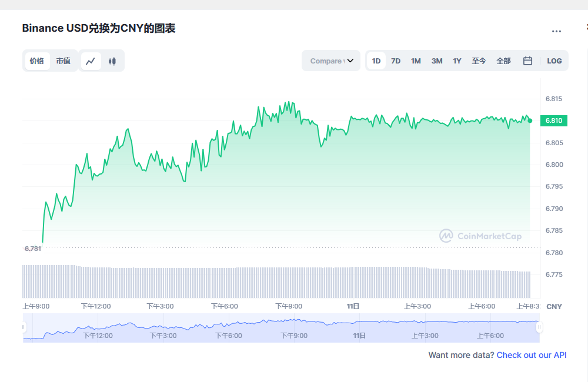This screenshot has height=382, width=588.
Task: Select the 1M time range
Action: click(416, 61)
